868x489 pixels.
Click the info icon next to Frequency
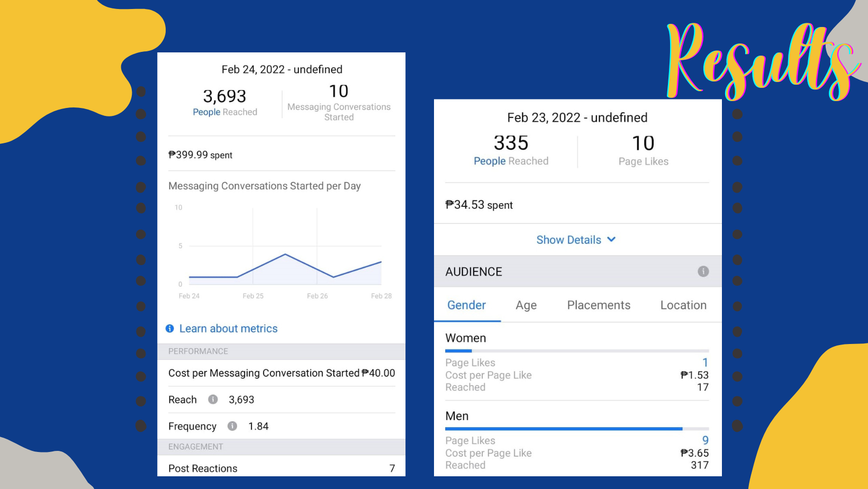[232, 426]
